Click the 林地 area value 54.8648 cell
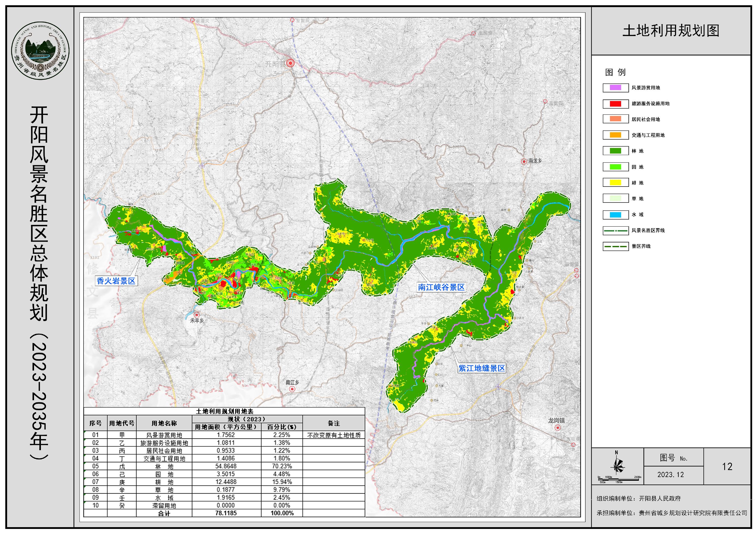The width and height of the screenshot is (756, 534). pyautogui.click(x=226, y=466)
